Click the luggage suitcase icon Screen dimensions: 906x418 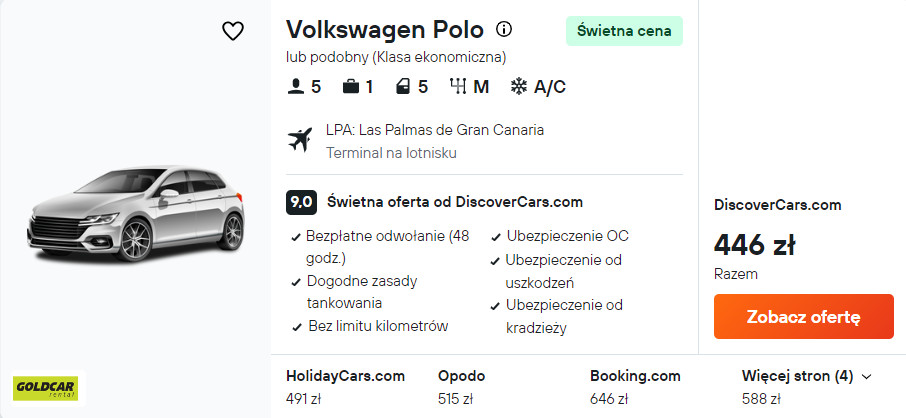pyautogui.click(x=350, y=87)
